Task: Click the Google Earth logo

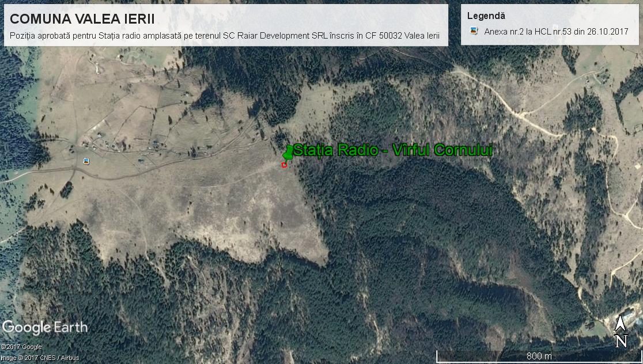Action: click(45, 328)
